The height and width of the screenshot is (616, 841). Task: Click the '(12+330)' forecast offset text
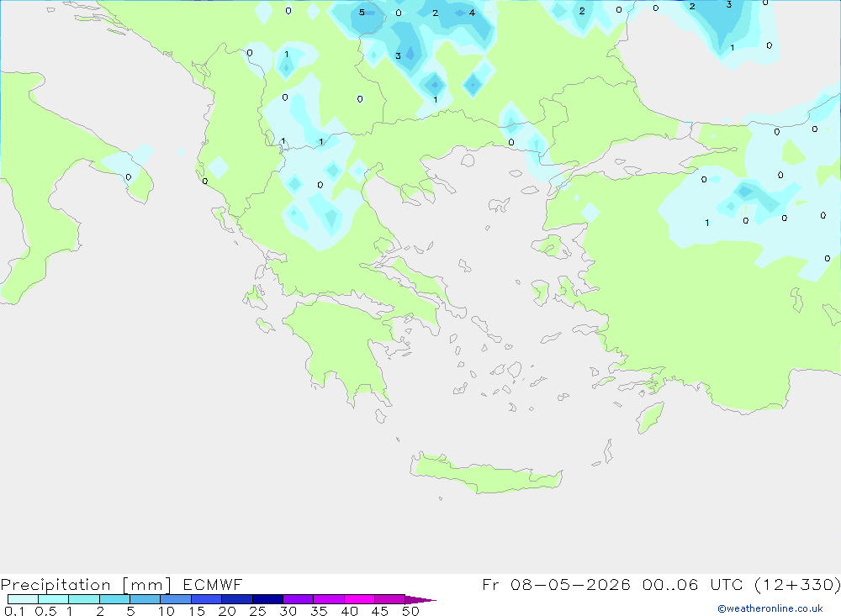[797, 584]
